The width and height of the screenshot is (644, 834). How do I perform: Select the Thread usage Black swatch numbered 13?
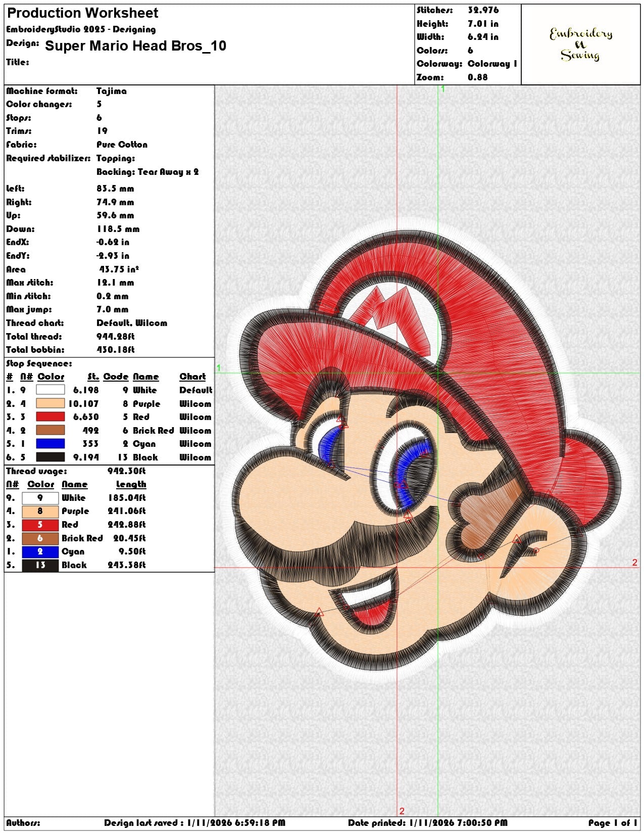(40, 565)
